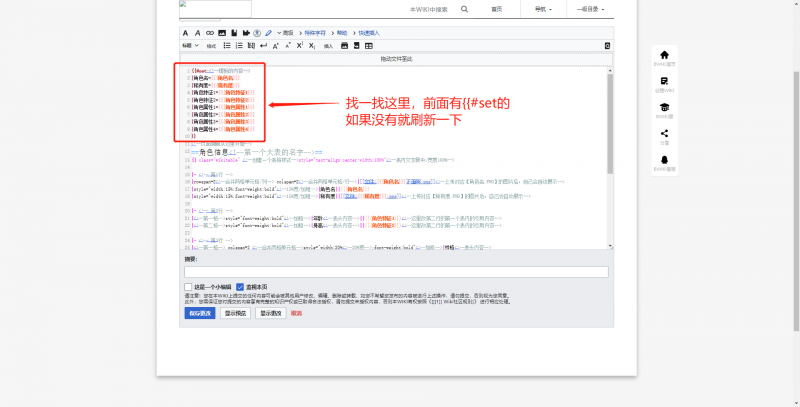The image size is (800, 407).
Task: Click the nowiki formatting icon
Action: 251,46
